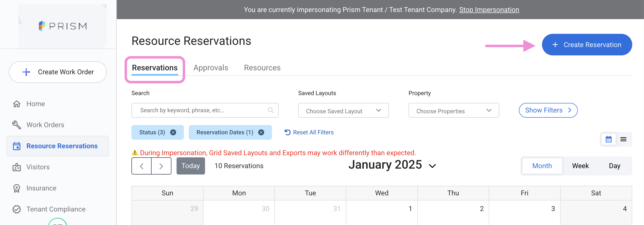Screen dimensions: 644x225
Task: Switch to the Approvals tab
Action: pos(211,68)
